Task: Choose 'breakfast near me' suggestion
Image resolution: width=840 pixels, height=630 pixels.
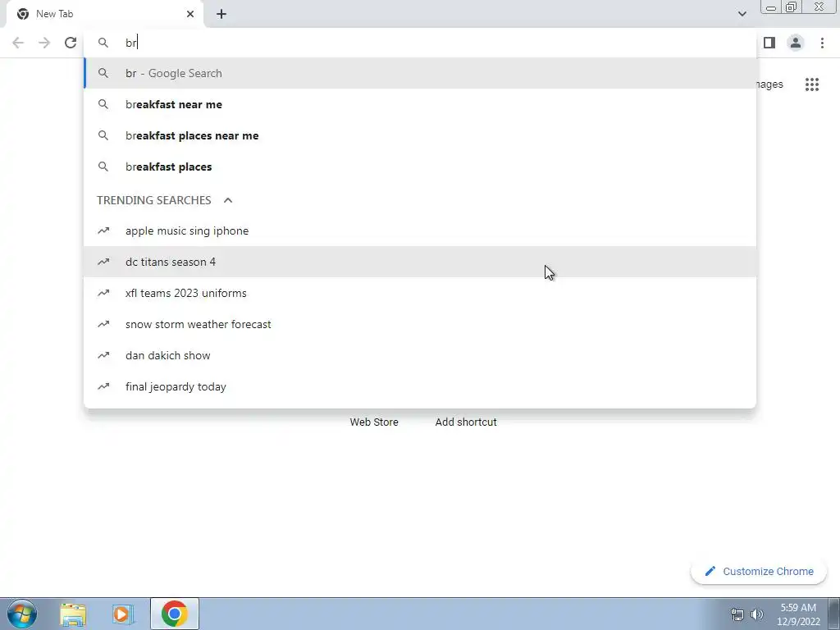Action: pyautogui.click(x=420, y=104)
